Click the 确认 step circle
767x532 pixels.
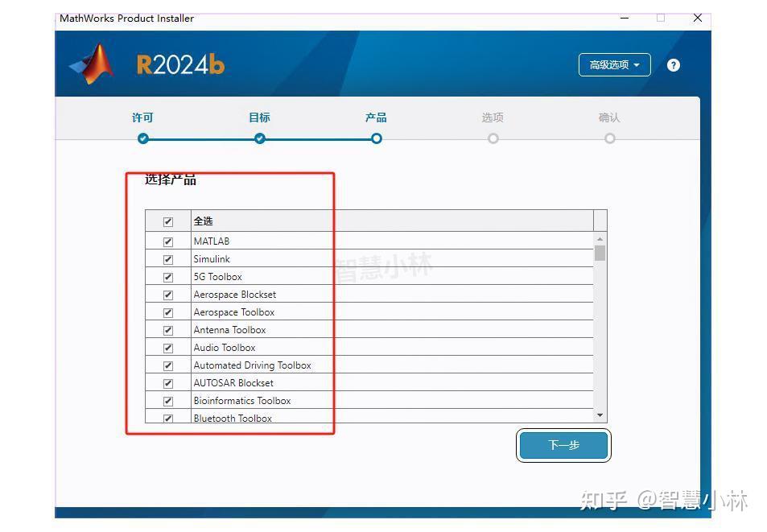tap(609, 138)
